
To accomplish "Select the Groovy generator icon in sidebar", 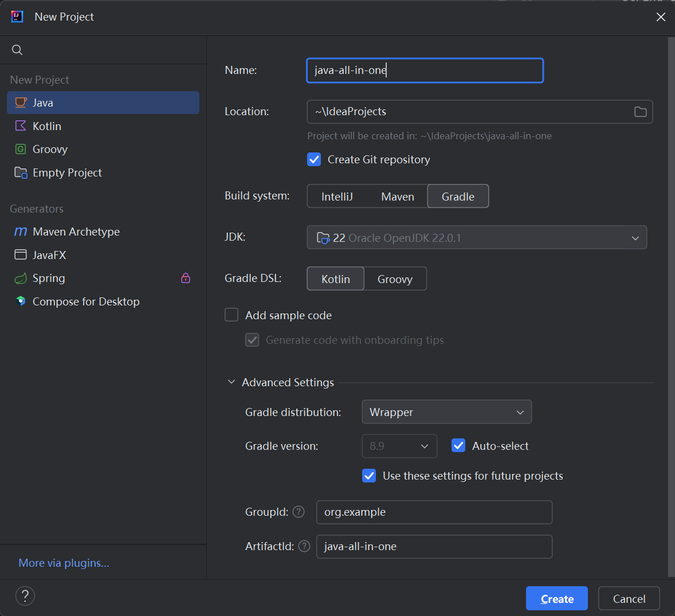I will click(21, 149).
